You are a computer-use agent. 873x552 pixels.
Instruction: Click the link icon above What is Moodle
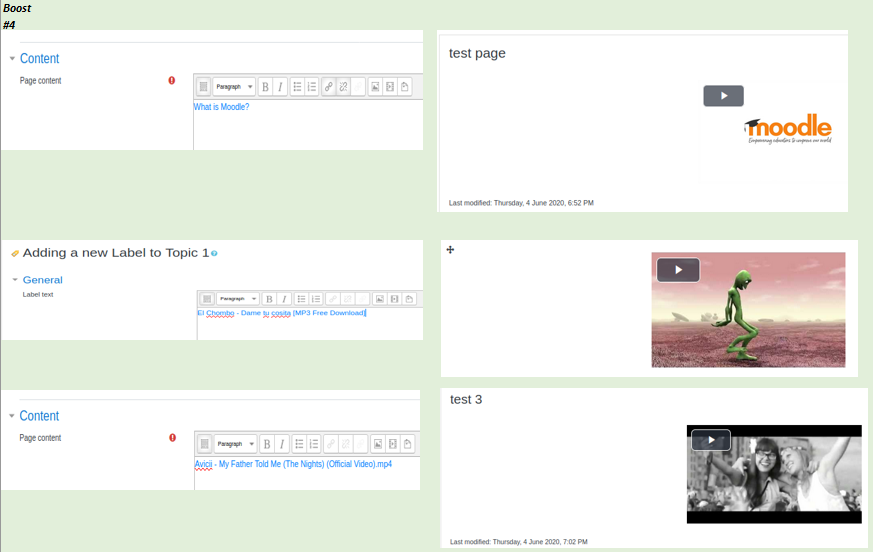[x=328, y=87]
